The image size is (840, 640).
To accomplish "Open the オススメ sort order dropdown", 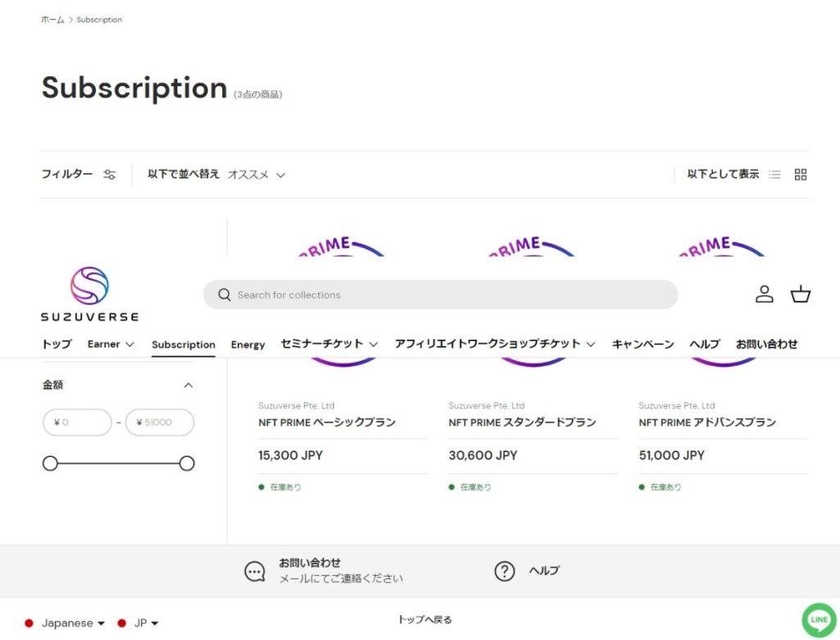I will point(257,174).
